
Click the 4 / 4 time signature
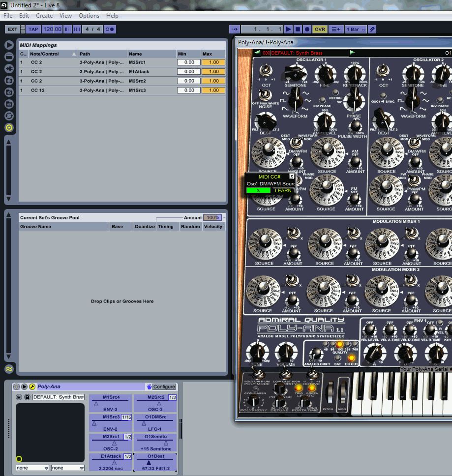point(92,29)
